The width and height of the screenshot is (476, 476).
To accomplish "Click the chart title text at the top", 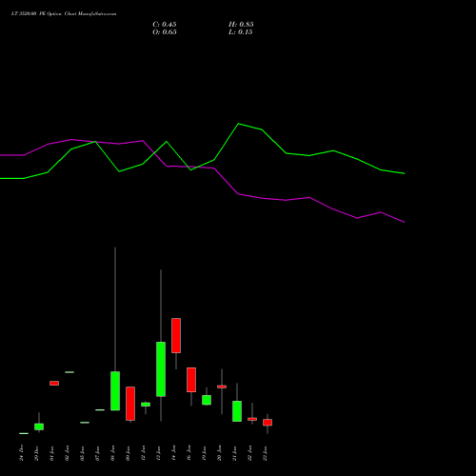I will (x=64, y=14).
